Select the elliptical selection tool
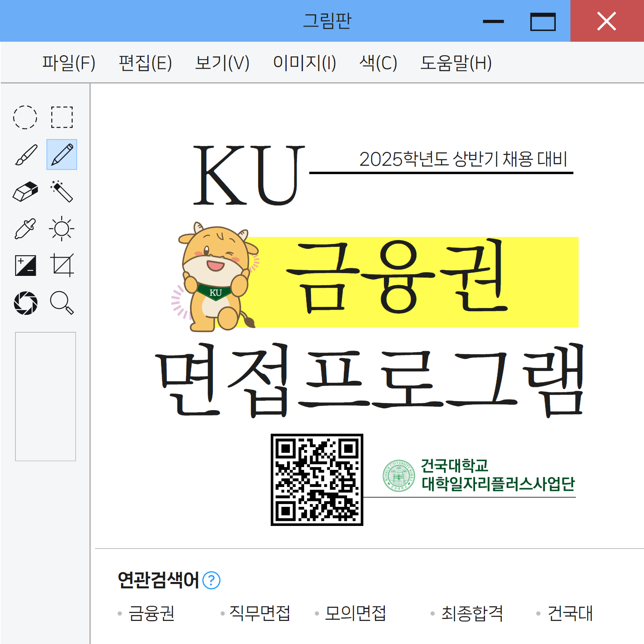644x644 pixels. (25, 117)
